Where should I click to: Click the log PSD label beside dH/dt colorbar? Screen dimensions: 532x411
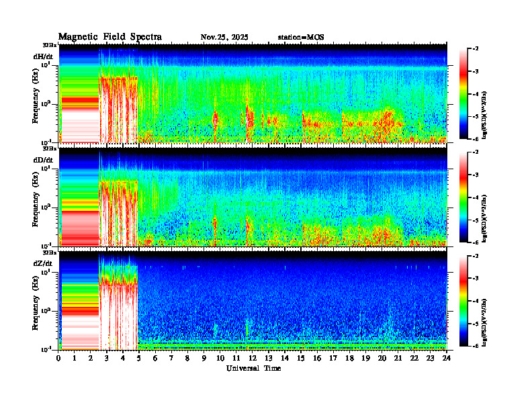pos(484,115)
